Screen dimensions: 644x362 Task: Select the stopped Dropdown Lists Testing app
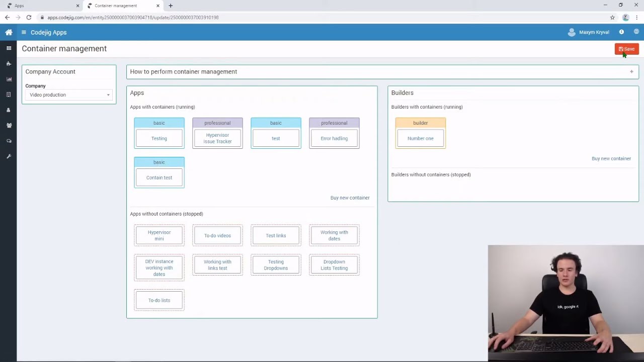tap(334, 265)
